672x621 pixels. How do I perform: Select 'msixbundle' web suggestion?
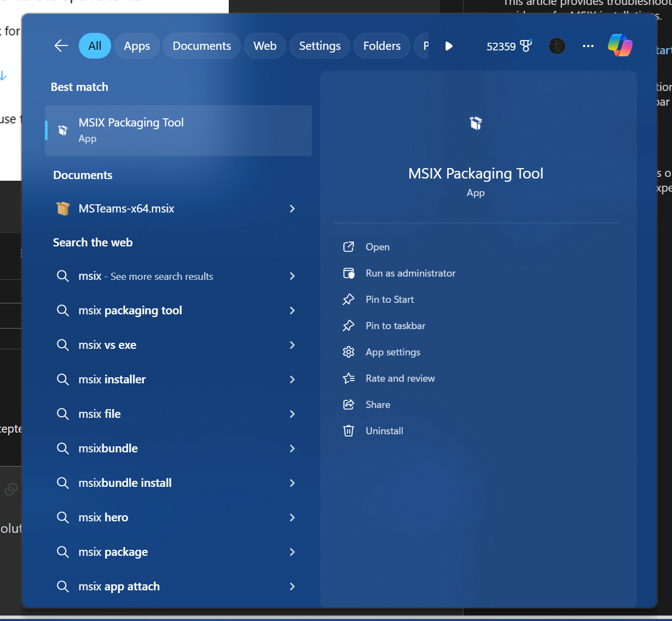pyautogui.click(x=178, y=449)
